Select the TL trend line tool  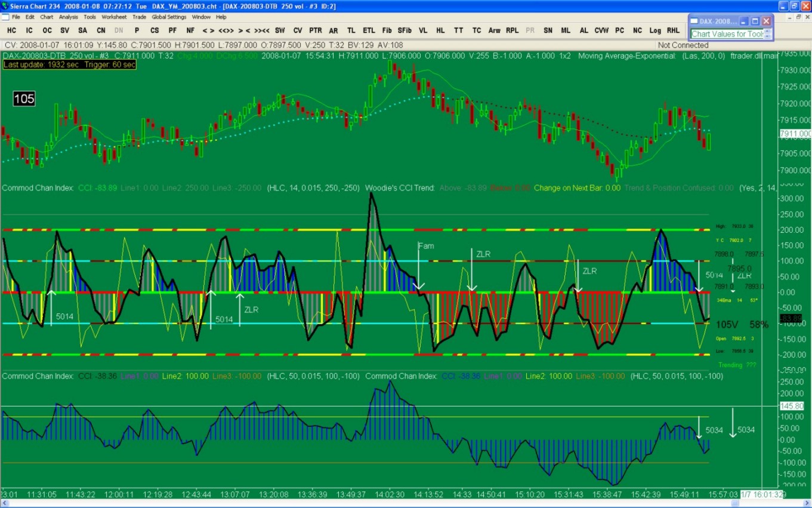pos(351,30)
